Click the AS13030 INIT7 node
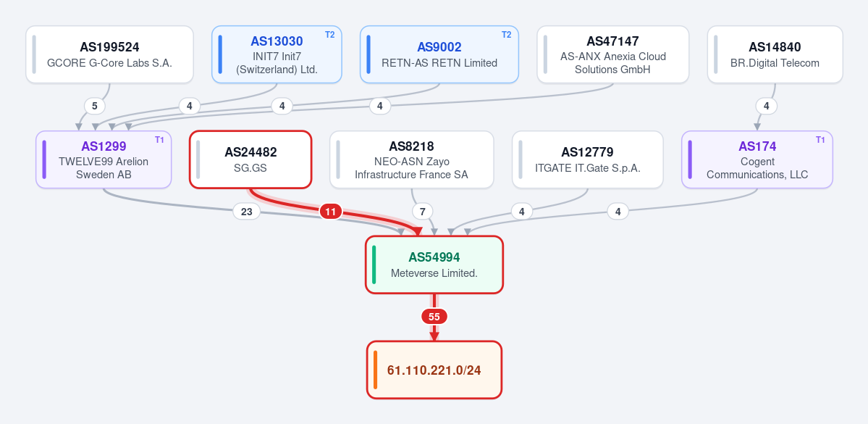 (x=277, y=54)
